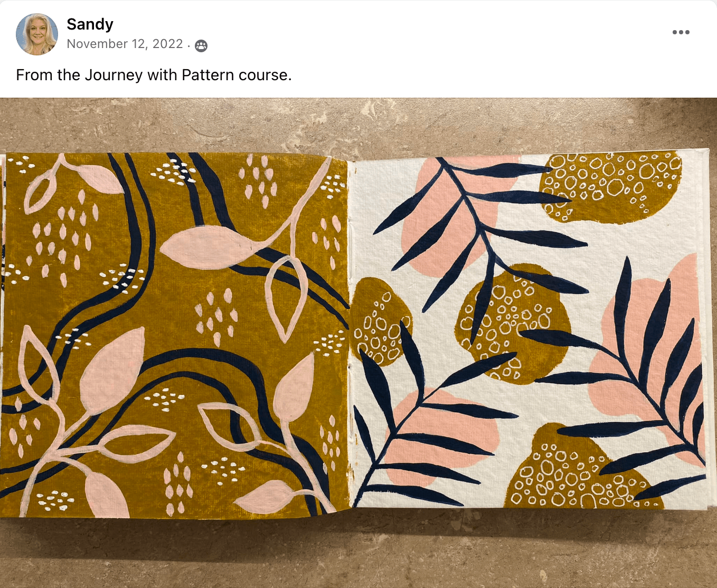Click the tan countertop below the sketchbook

click(358, 552)
